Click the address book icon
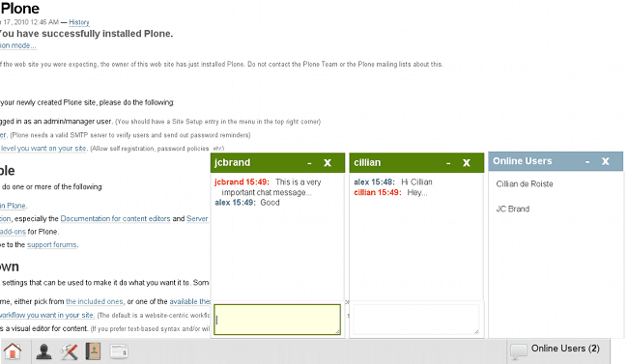628x364 pixels. coord(93,351)
